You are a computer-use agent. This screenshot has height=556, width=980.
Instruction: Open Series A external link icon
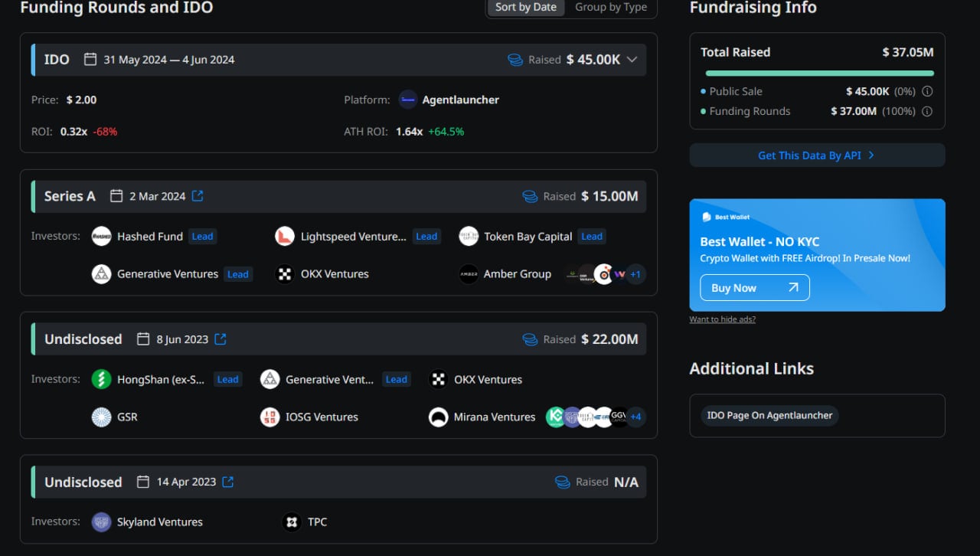(x=198, y=196)
